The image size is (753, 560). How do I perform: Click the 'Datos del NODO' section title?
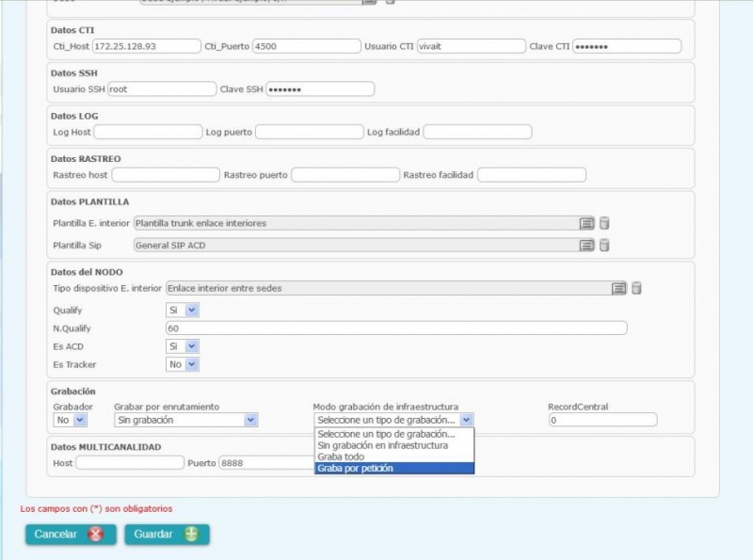[x=87, y=272]
